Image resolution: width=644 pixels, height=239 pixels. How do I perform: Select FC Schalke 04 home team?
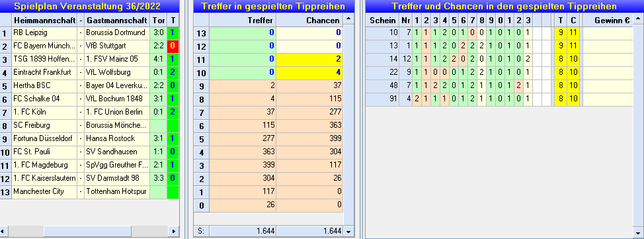(44, 99)
